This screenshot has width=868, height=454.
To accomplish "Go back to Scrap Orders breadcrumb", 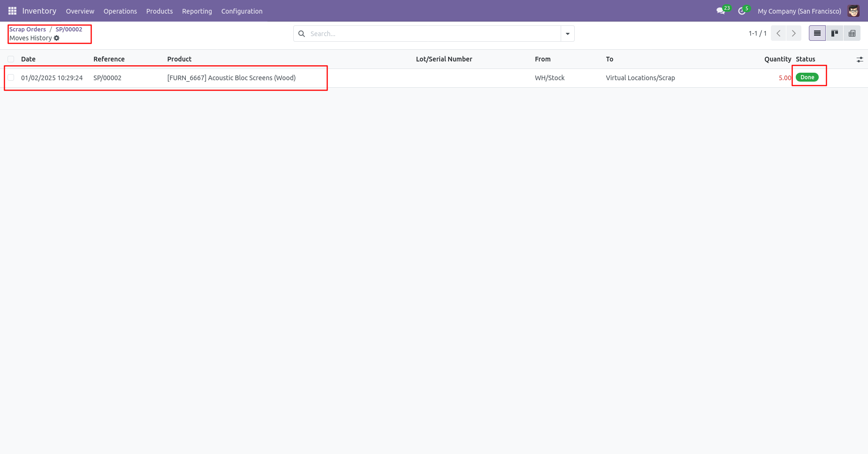I will coord(28,29).
